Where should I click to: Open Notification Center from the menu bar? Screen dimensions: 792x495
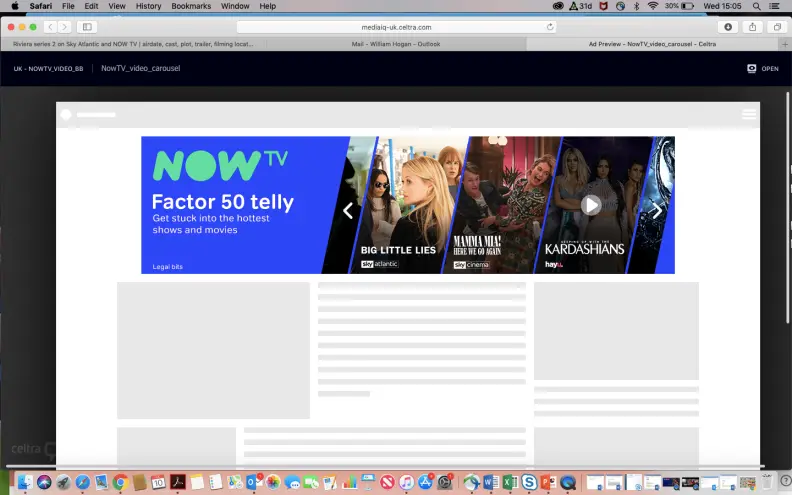point(774,6)
